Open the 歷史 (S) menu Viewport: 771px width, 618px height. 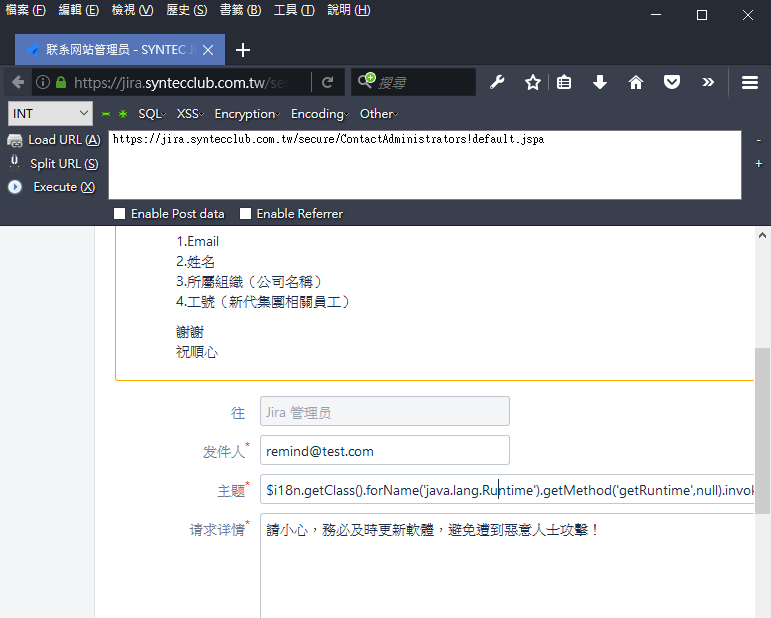coord(186,10)
